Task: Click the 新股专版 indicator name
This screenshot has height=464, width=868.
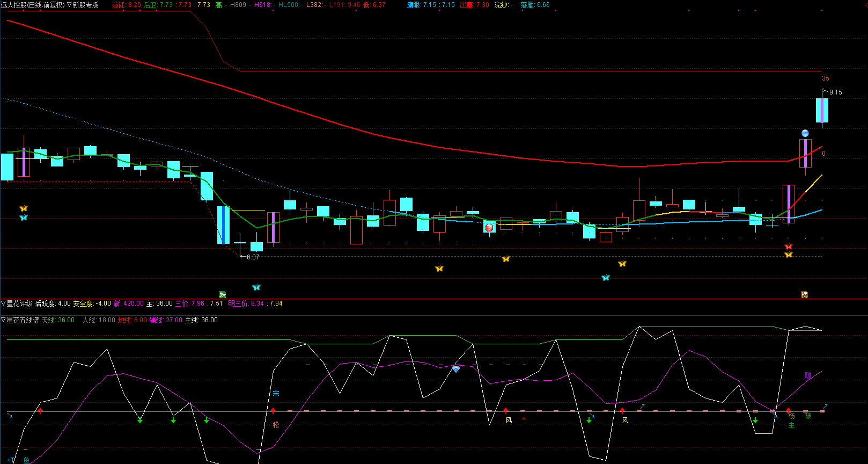Action: 86,5
